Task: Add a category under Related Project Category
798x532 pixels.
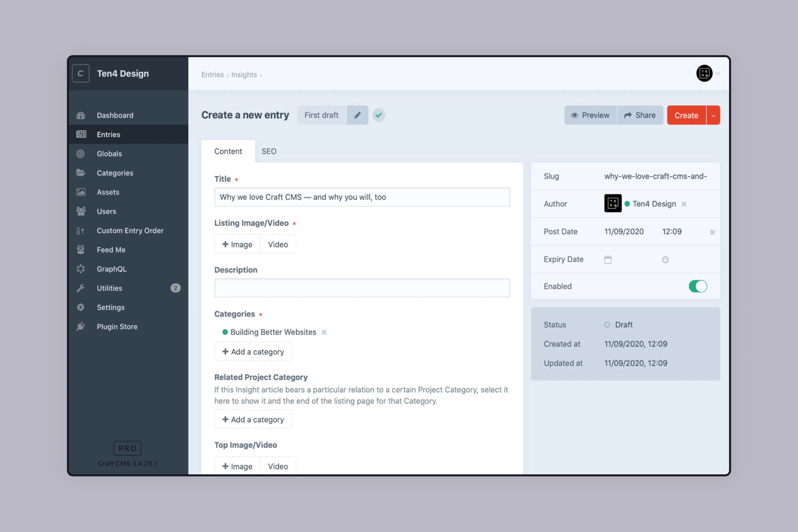Action: tap(253, 420)
